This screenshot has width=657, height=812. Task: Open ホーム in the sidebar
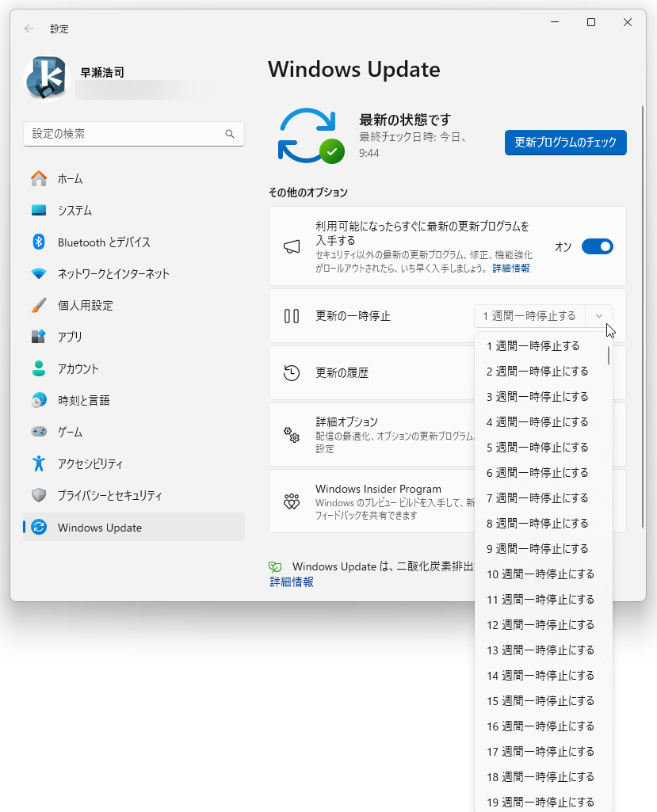(134, 179)
